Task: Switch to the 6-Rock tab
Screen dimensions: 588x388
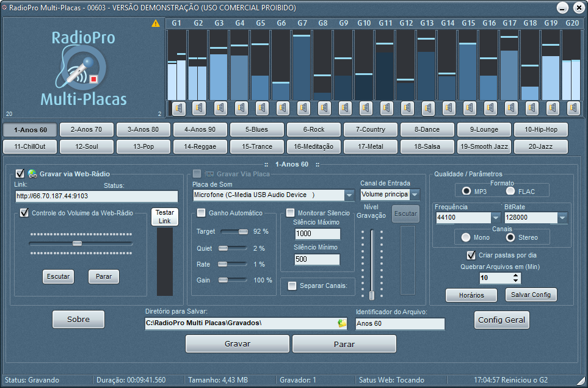Action: (x=314, y=129)
